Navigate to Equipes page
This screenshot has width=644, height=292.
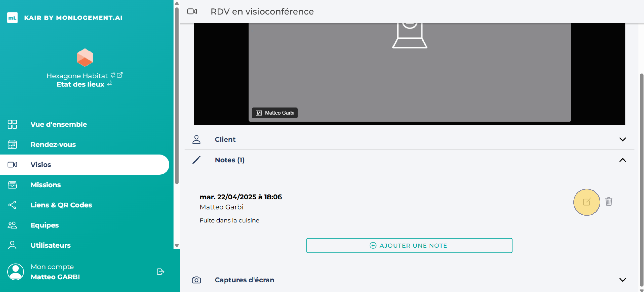44,225
